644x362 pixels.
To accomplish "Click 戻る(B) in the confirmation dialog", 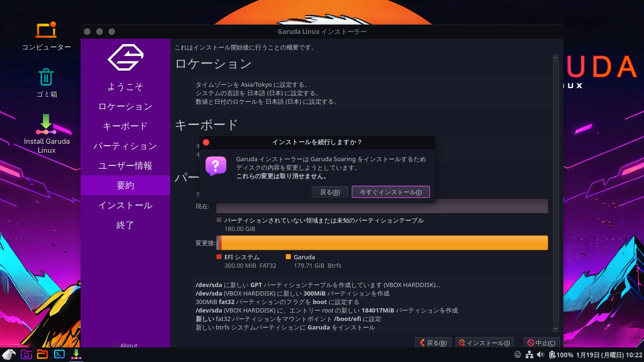I will point(330,192).
